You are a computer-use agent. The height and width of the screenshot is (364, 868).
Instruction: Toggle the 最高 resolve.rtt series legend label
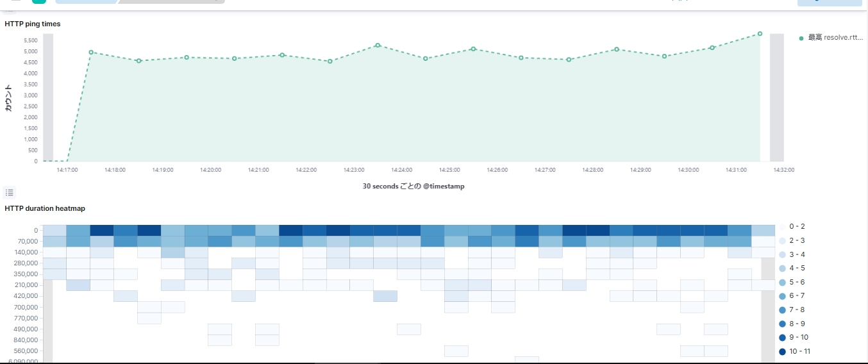pyautogui.click(x=835, y=38)
